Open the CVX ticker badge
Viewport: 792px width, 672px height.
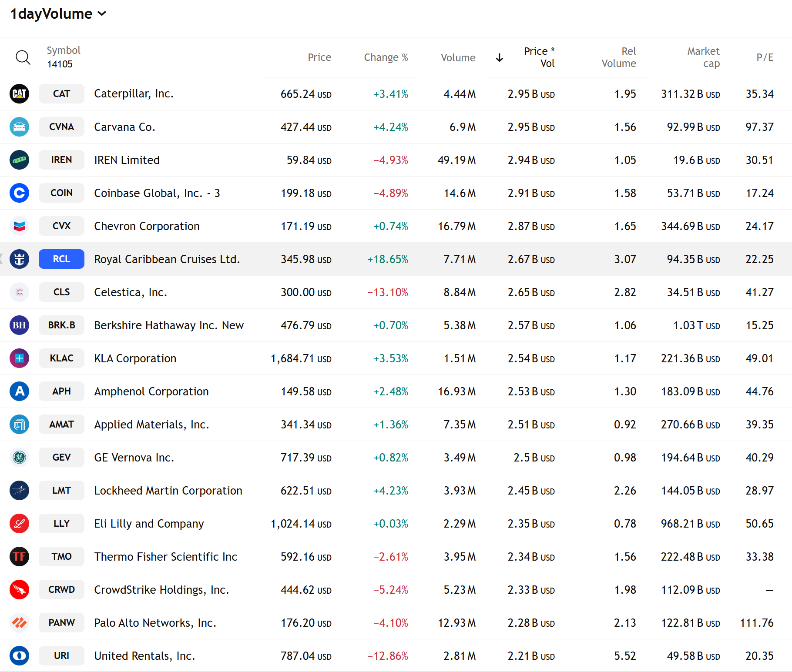pos(61,226)
